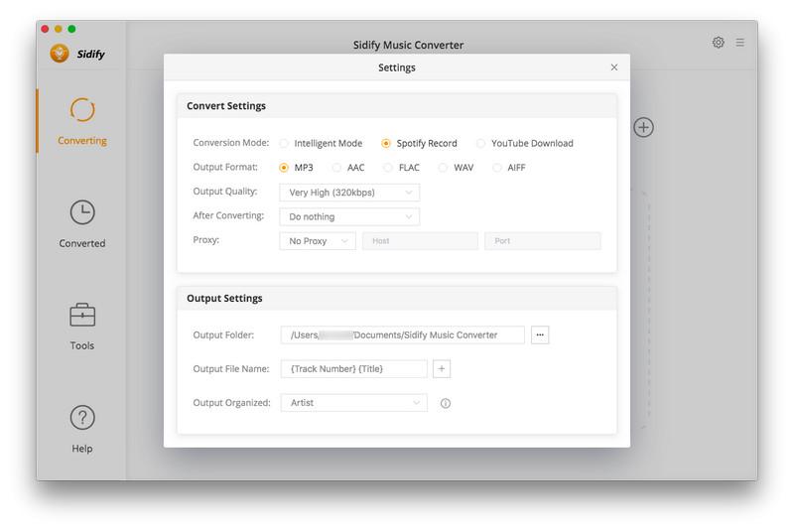
Task: Click the Output File Name field
Action: (354, 369)
